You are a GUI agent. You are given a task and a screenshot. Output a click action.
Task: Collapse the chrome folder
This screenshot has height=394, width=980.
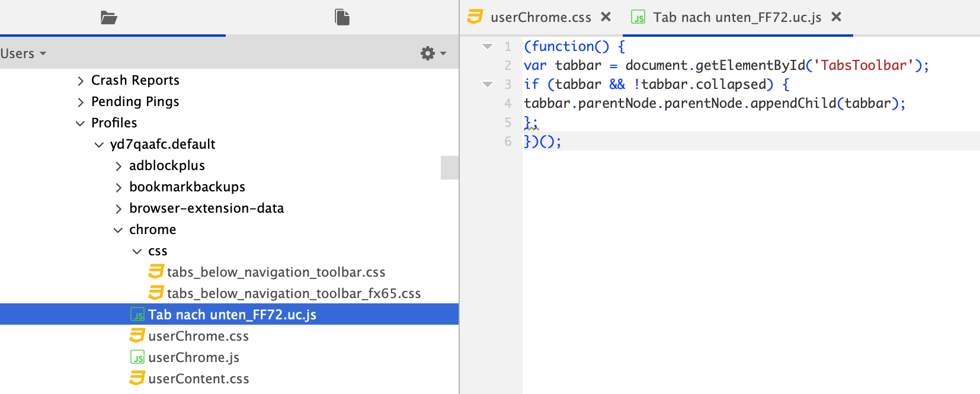[x=119, y=230]
